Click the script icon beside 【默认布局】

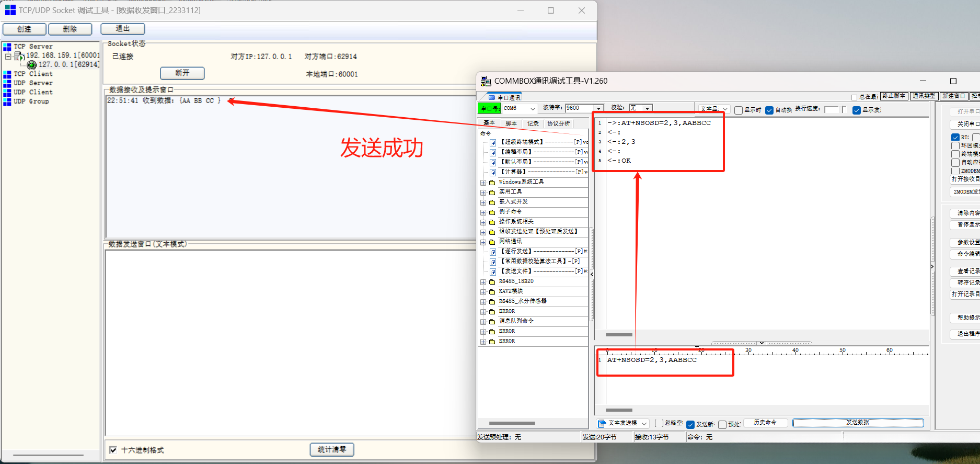coord(493,162)
